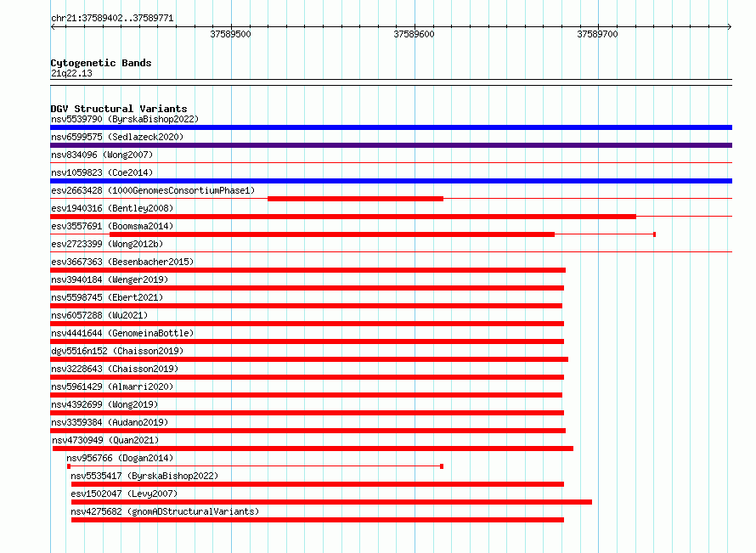Viewport: 756px width, 553px height.
Task: Select nsv4441644 (GenomeinaBottle) label
Action: click(x=122, y=333)
